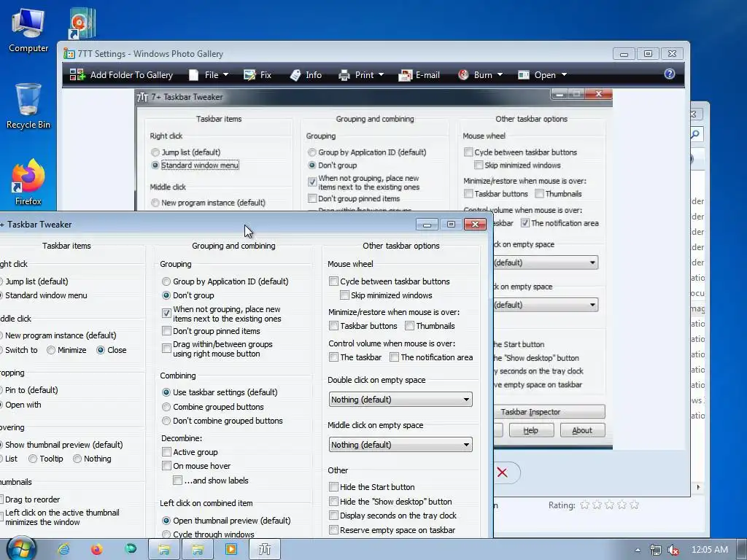Rate the picture five stars
747x560 pixels.
[x=634, y=505]
